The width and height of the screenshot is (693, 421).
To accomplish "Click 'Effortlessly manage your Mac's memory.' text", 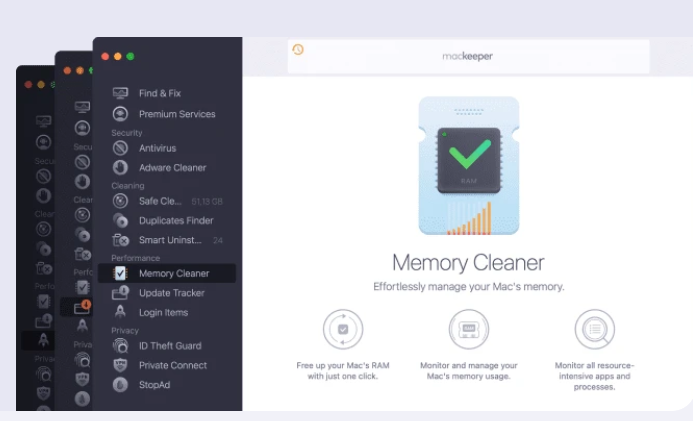I will [x=468, y=287].
